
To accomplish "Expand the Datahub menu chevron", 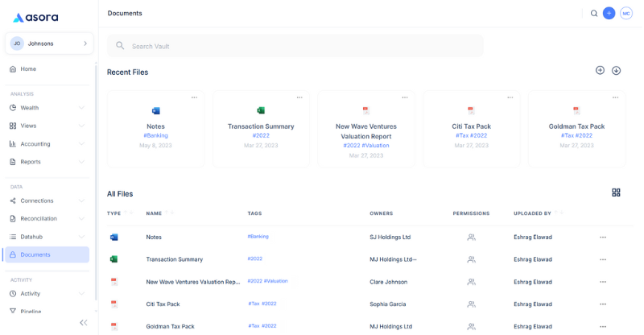I will (x=81, y=237).
